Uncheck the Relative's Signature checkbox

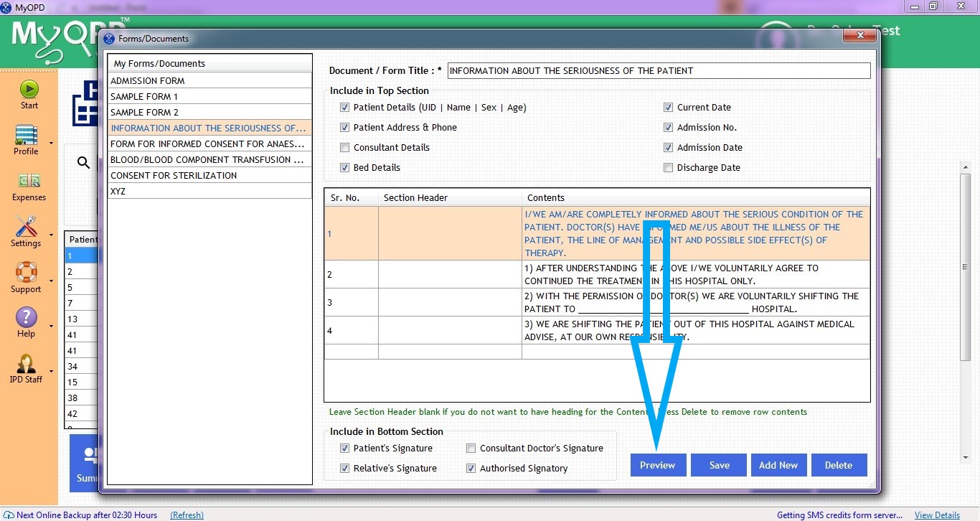(345, 469)
